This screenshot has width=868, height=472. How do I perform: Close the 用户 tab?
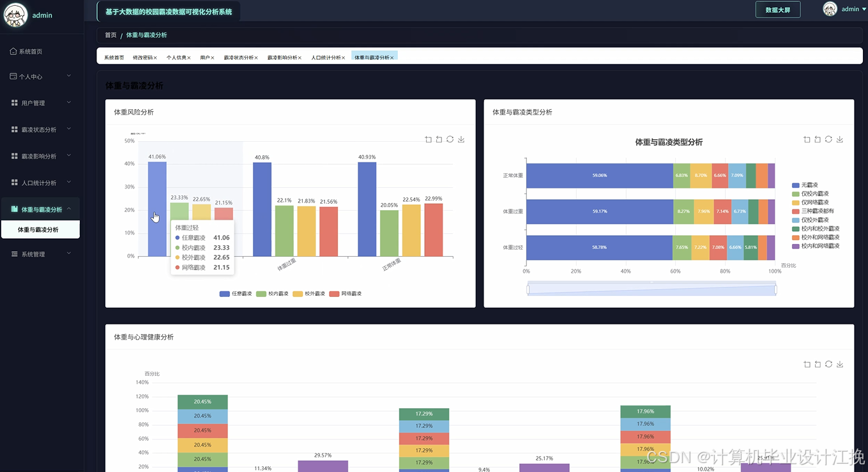[213, 57]
